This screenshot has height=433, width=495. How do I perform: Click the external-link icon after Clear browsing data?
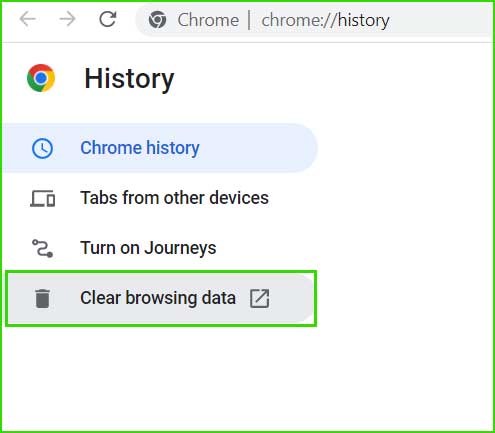tap(260, 298)
